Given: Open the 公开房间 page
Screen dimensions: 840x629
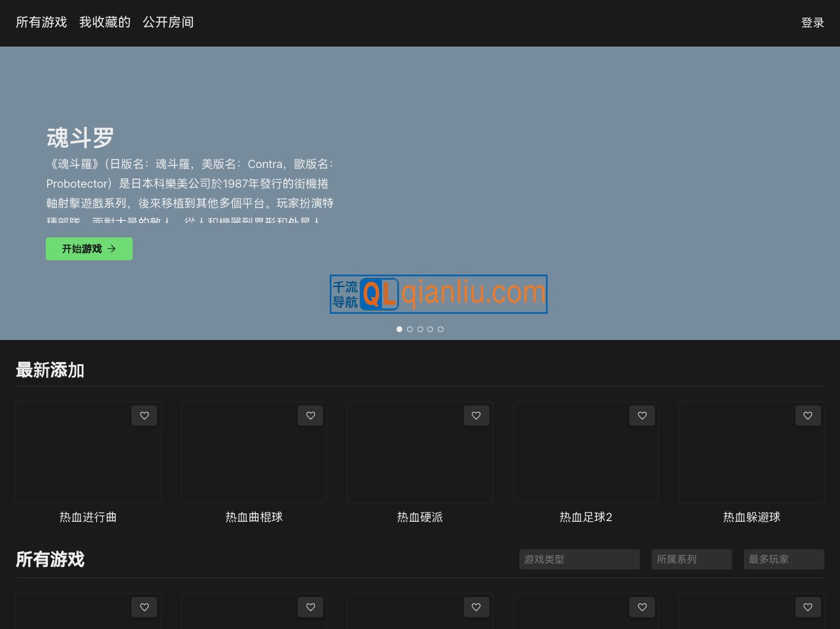Looking at the screenshot, I should pyautogui.click(x=167, y=22).
